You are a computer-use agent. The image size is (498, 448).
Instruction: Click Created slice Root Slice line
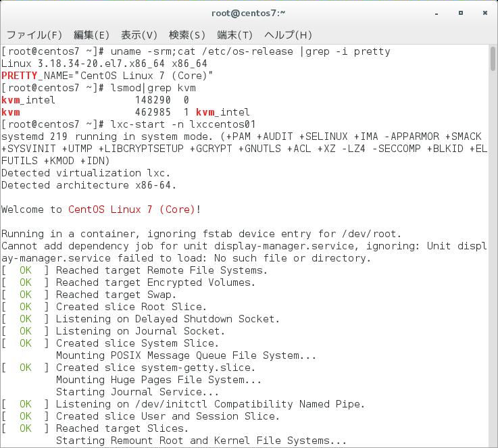click(x=104, y=307)
